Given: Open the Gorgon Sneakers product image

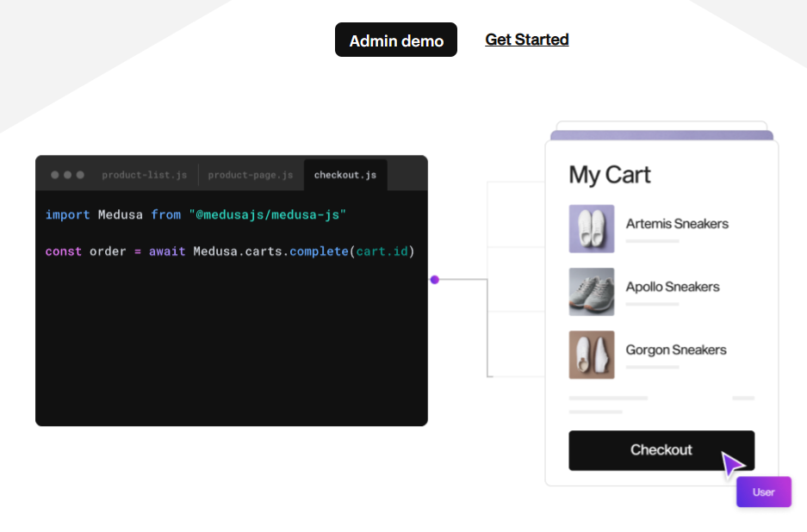Looking at the screenshot, I should point(592,355).
